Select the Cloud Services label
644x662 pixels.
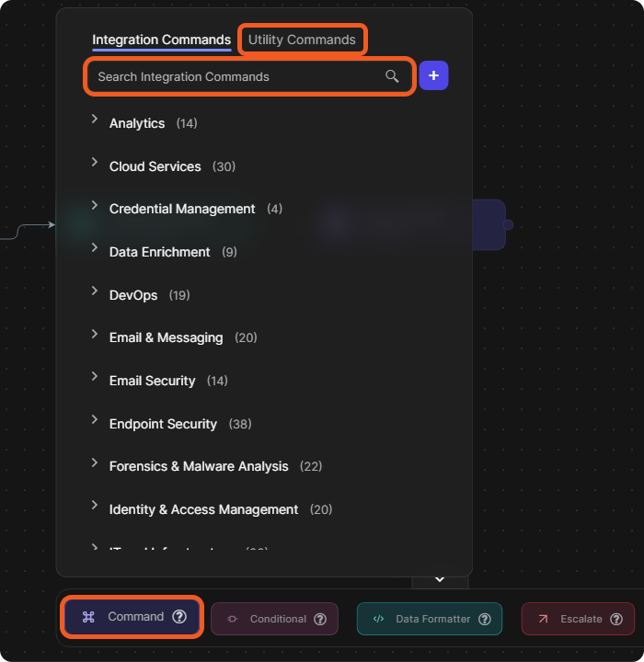[x=155, y=166]
